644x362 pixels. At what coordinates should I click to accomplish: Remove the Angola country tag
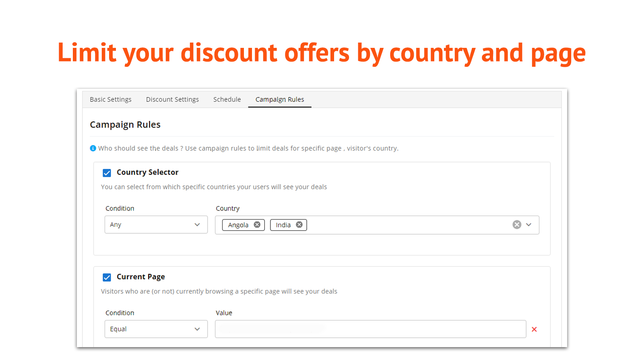[x=257, y=225]
